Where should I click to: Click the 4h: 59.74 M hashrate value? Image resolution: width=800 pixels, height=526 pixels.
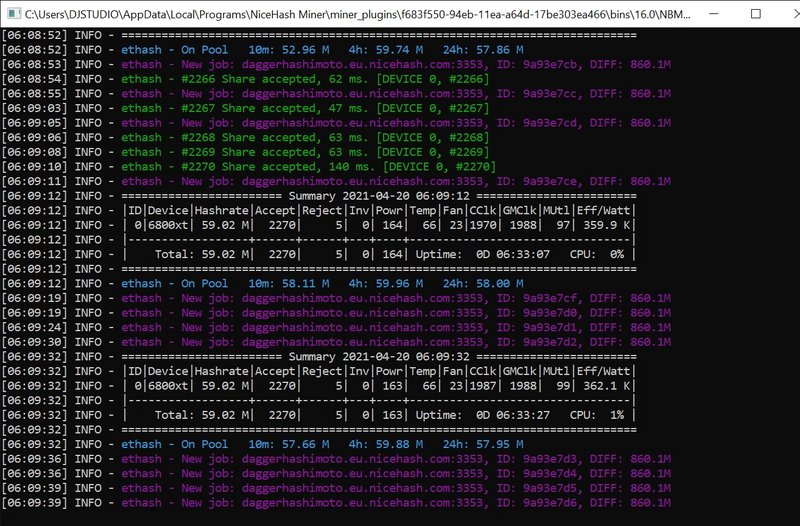tap(386, 50)
